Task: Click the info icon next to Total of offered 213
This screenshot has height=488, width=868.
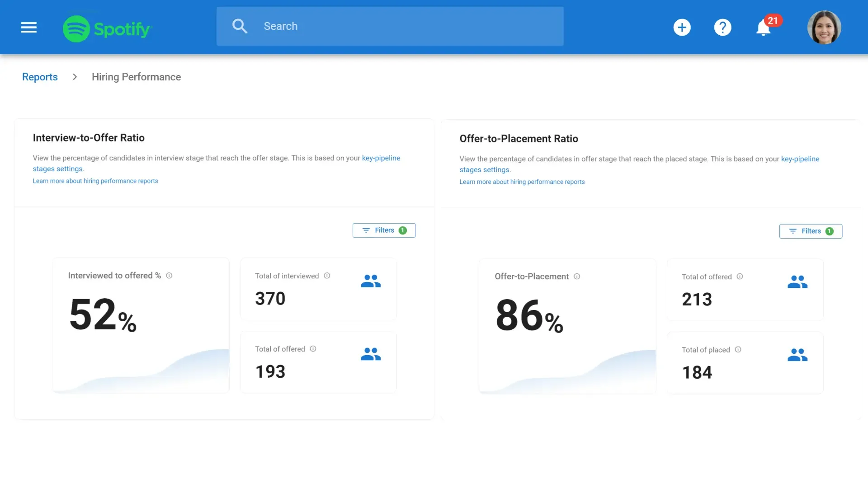Action: [740, 277]
